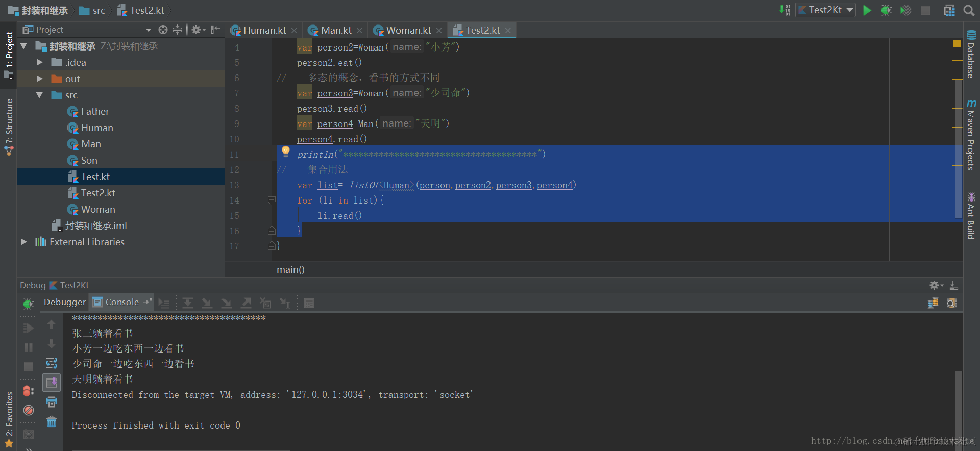Click the Step Out icon
This screenshot has height=451, width=980.
coord(246,304)
